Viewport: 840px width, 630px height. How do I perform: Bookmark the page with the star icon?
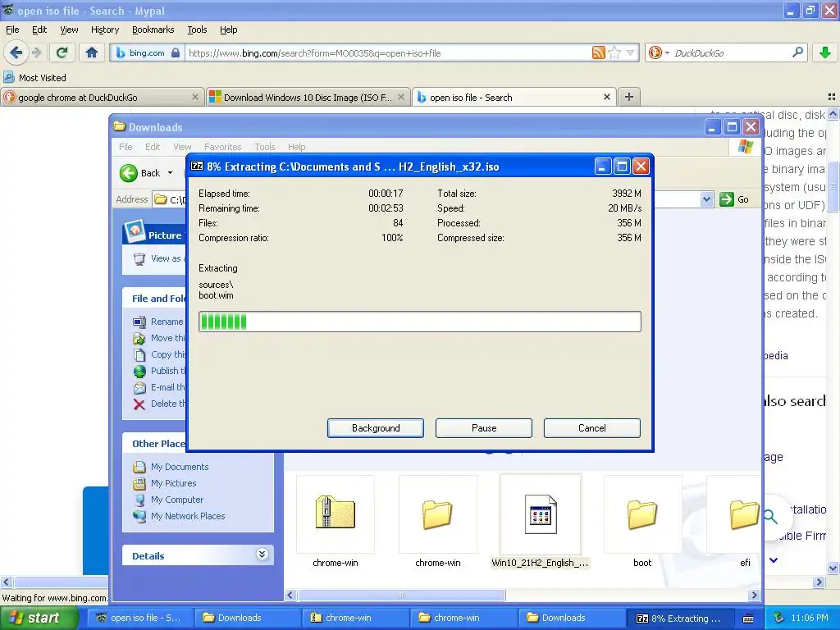615,52
